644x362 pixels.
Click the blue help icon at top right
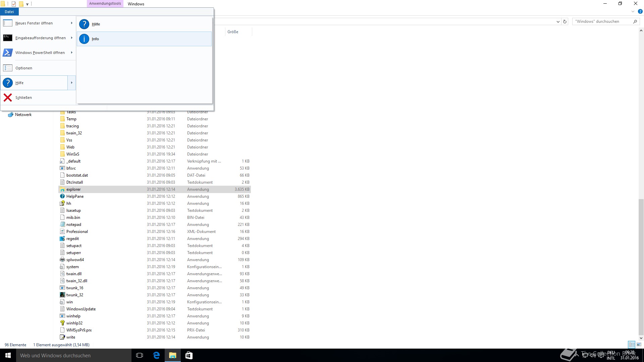coord(640,11)
